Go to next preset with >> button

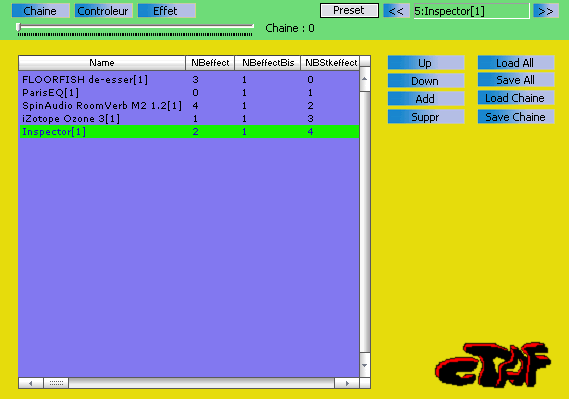coord(546,11)
